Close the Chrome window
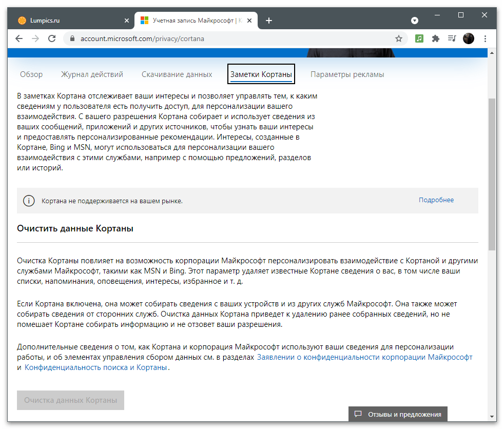This screenshot has width=504, height=429. click(484, 15)
